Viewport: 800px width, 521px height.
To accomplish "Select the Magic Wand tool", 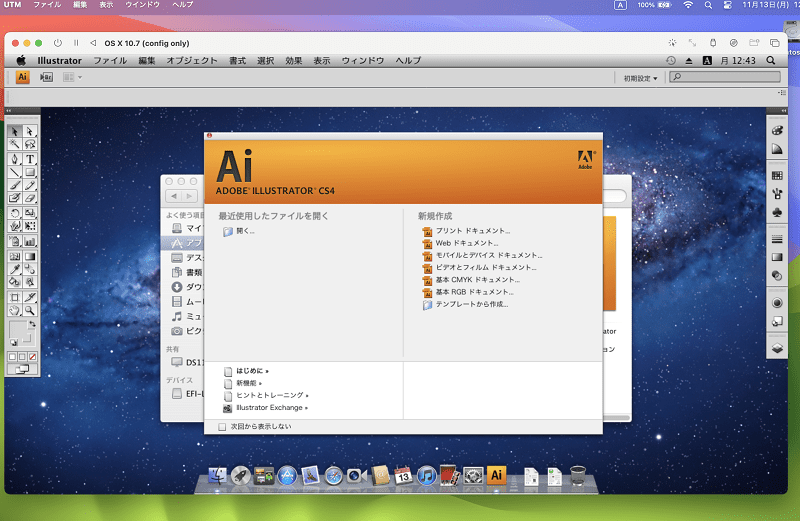I will [x=15, y=144].
